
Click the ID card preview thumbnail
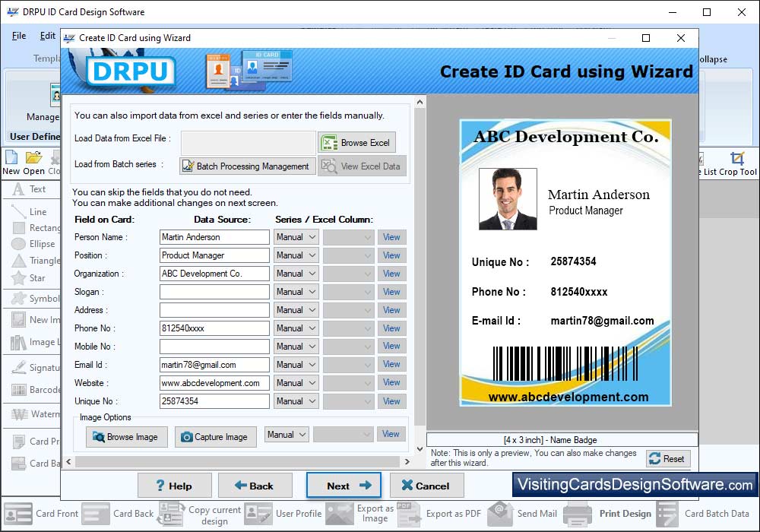[565, 262]
